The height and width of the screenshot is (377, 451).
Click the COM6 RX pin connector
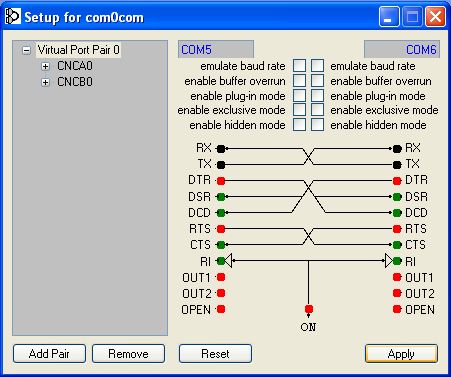click(397, 149)
